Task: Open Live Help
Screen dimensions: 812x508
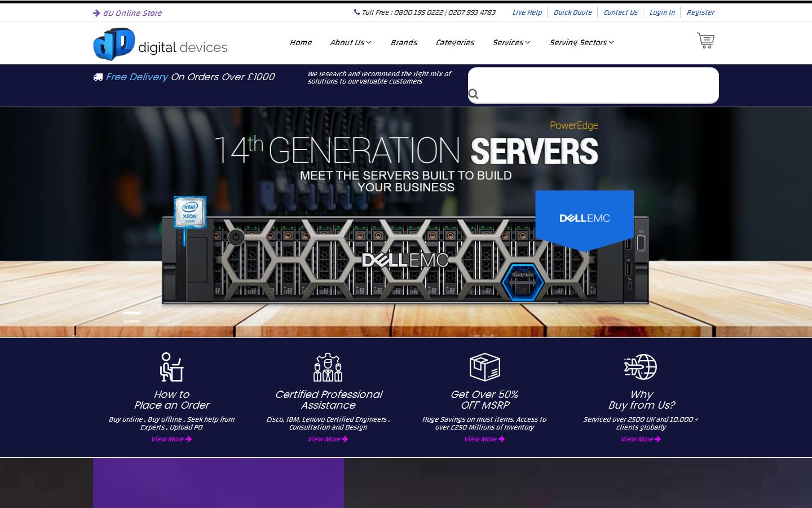Action: [526, 12]
